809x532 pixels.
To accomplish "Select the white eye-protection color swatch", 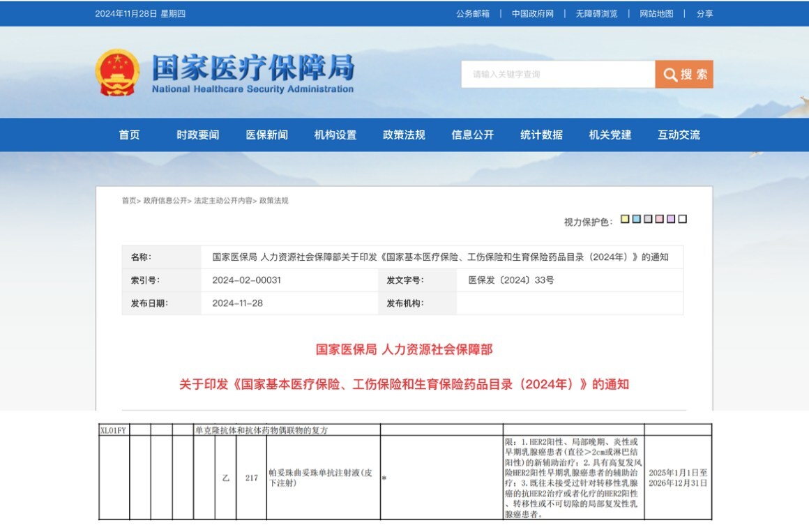I will pyautogui.click(x=682, y=219).
